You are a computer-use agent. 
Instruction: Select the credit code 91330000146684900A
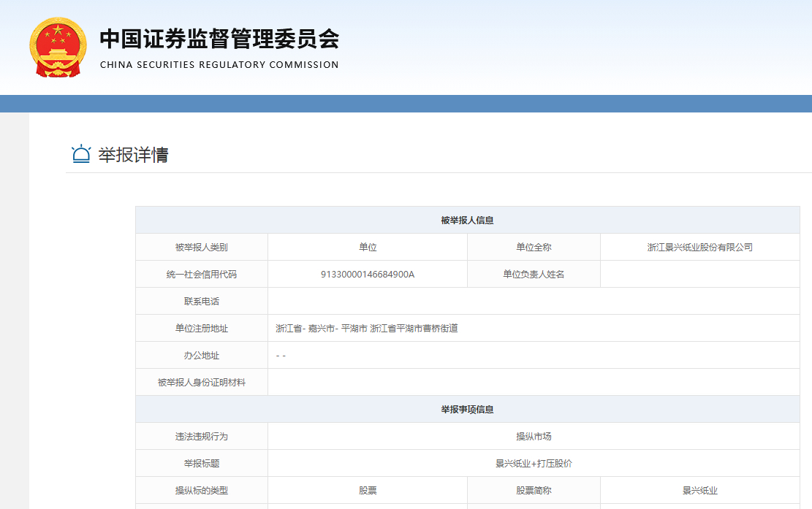368,274
